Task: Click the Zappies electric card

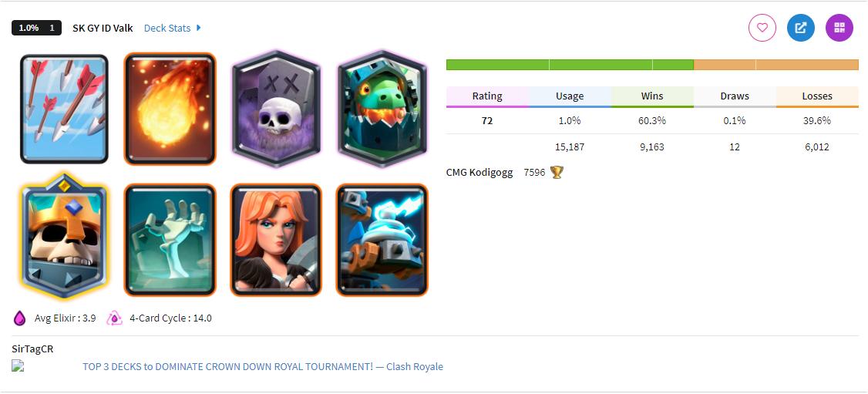Action: pos(382,240)
